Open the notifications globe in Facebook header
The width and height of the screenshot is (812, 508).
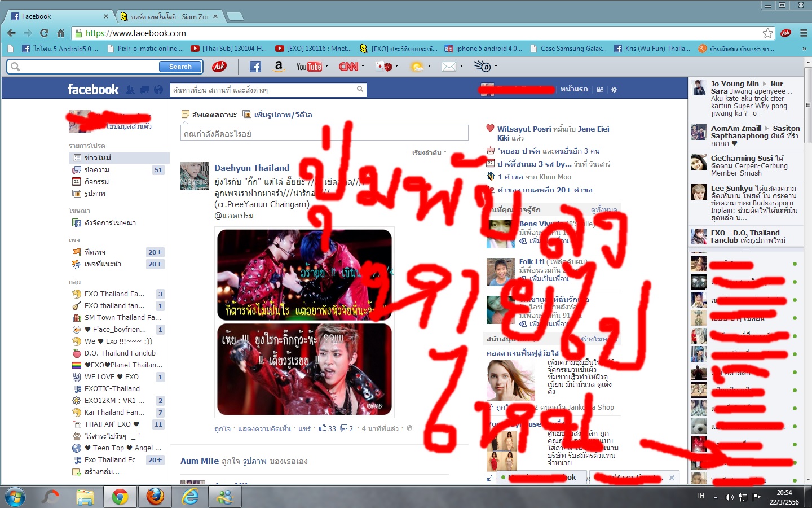(x=158, y=90)
